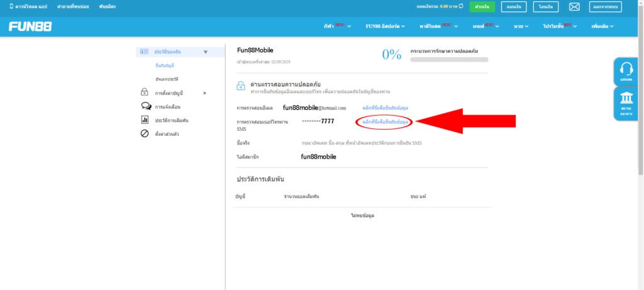Click the security level progress bar
The height and width of the screenshot is (290, 644).
pos(449,59)
